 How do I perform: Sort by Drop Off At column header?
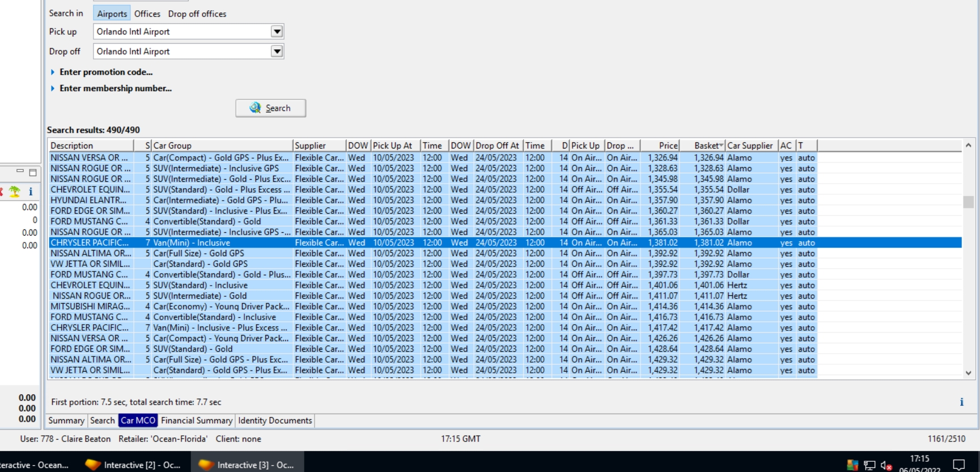pos(498,146)
